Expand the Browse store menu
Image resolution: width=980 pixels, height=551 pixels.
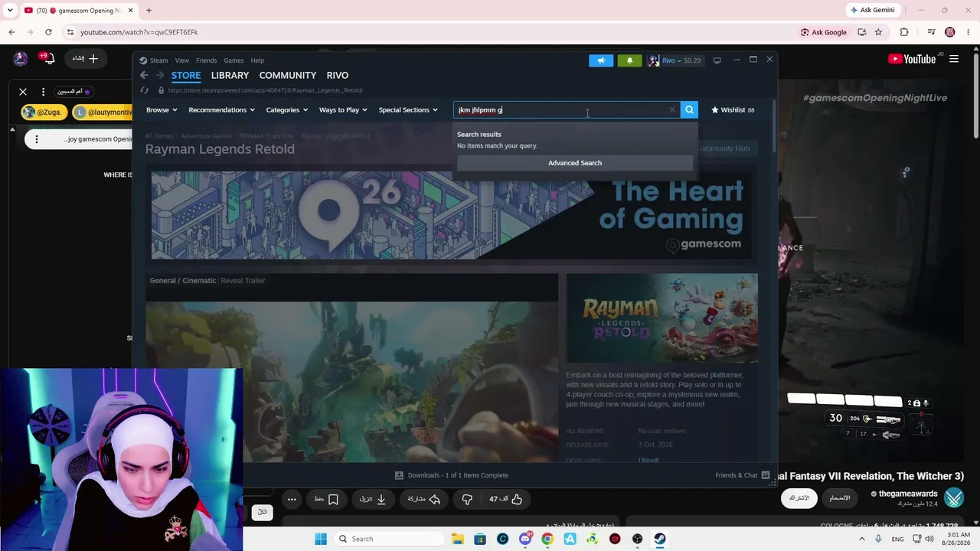tap(162, 110)
